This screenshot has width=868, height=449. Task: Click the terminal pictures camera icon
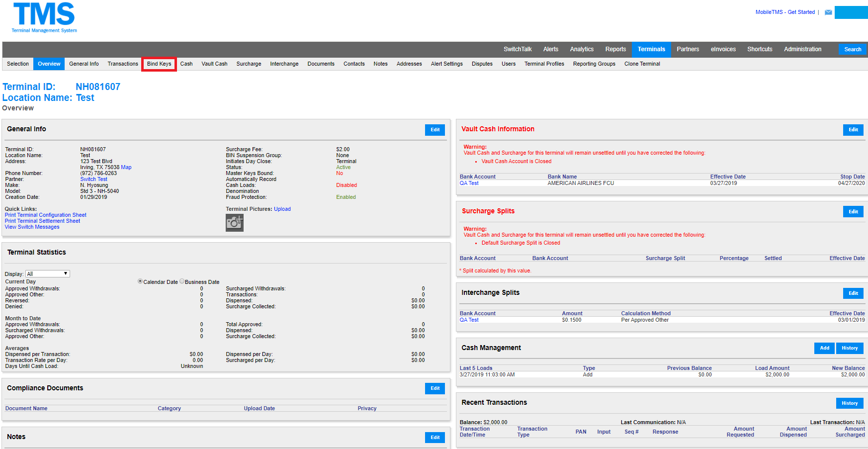(235, 223)
